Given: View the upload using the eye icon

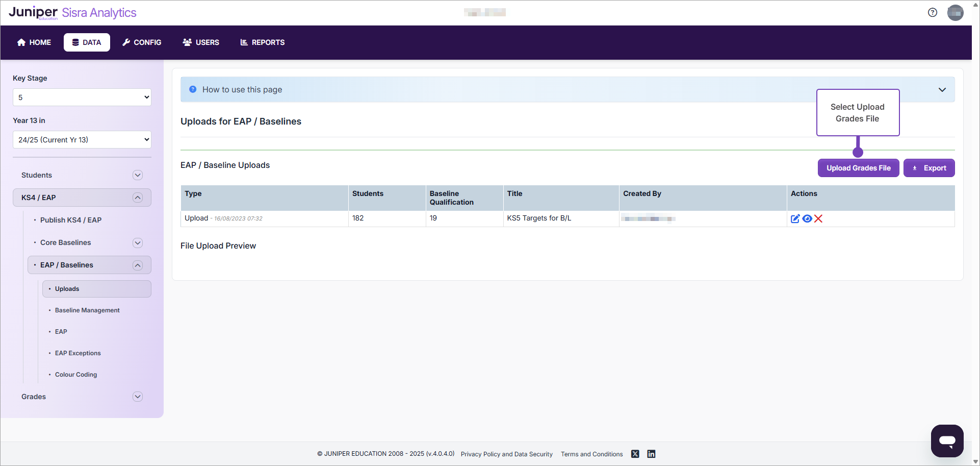Looking at the screenshot, I should tap(807, 218).
